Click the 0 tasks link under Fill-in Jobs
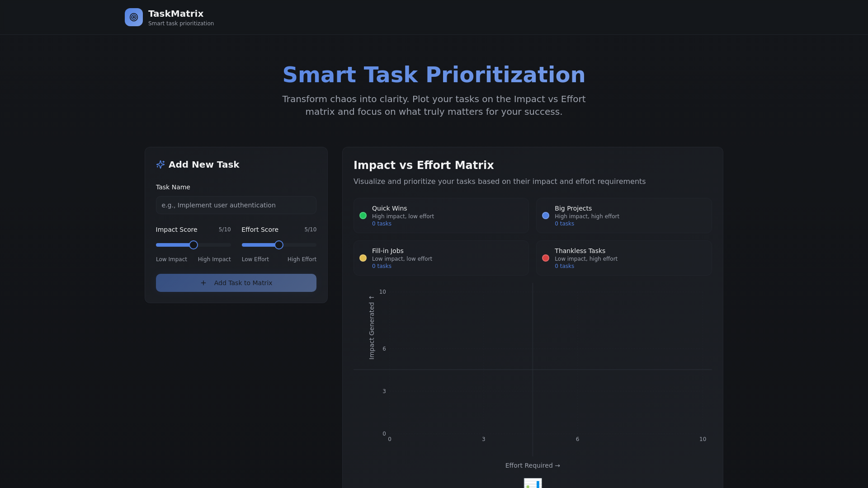Image resolution: width=868 pixels, height=488 pixels. click(x=381, y=266)
